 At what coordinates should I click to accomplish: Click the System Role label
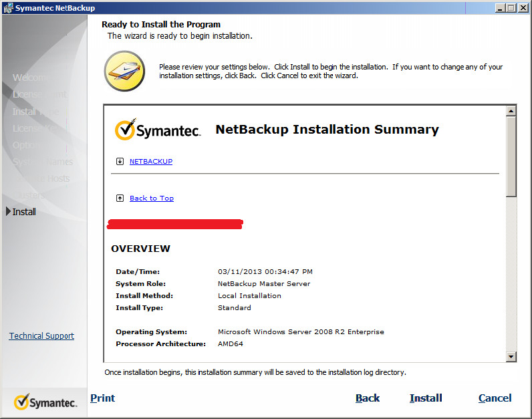click(x=140, y=283)
